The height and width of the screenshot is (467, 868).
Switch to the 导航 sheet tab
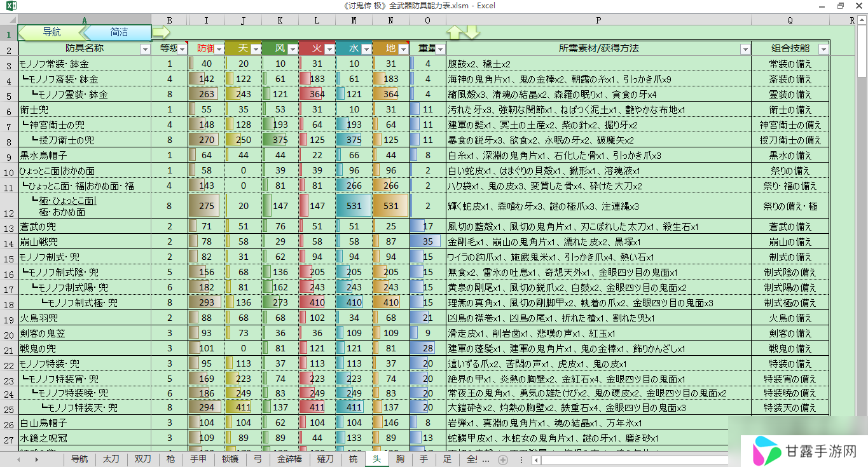[x=79, y=459]
